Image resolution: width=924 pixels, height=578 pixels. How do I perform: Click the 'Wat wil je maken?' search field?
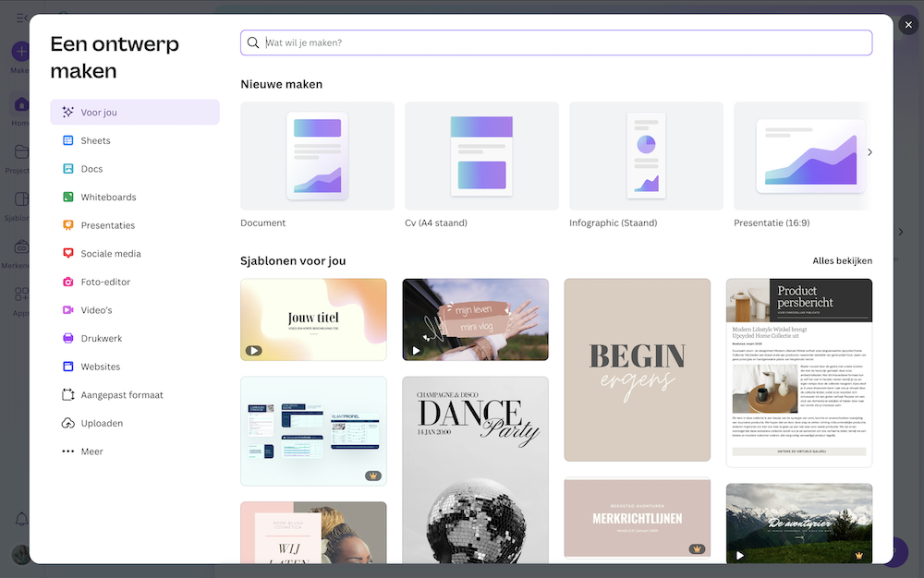[x=564, y=42]
